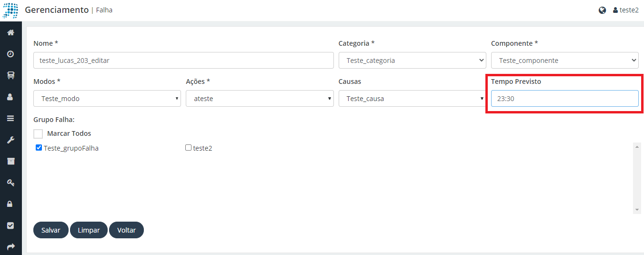Open the hamburger list sidebar menu
This screenshot has width=644, height=255.
click(10, 118)
